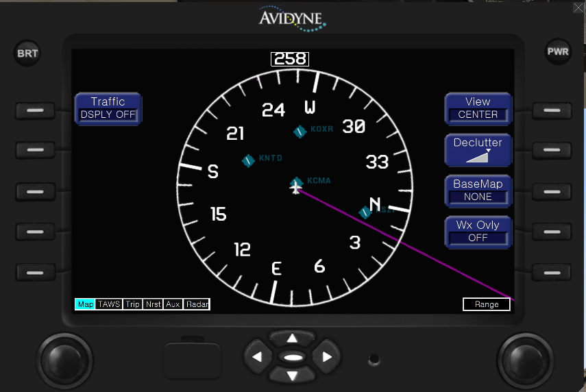Screen dimensions: 586x392
Task: Open the Radar page tab
Action: (x=197, y=304)
